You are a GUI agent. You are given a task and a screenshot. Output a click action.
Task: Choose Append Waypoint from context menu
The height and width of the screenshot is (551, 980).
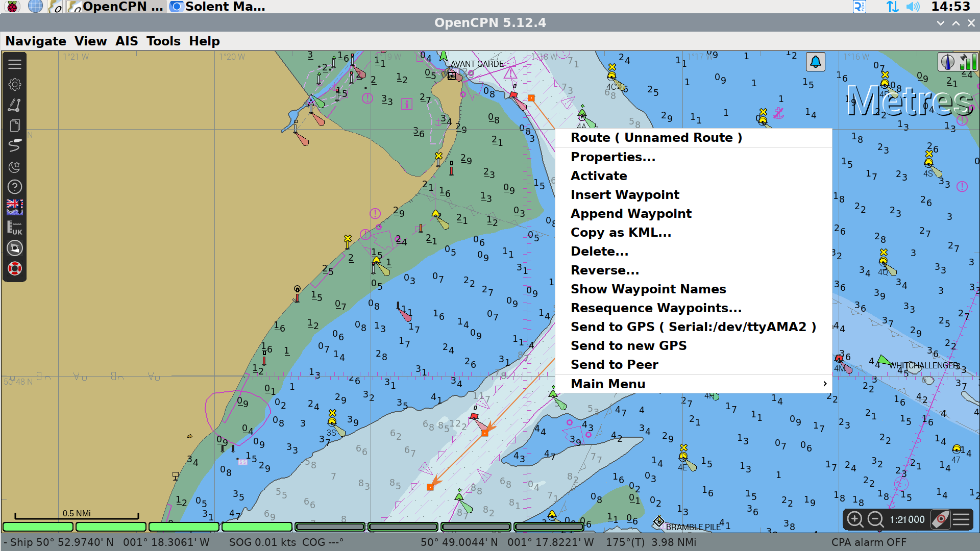(x=631, y=214)
